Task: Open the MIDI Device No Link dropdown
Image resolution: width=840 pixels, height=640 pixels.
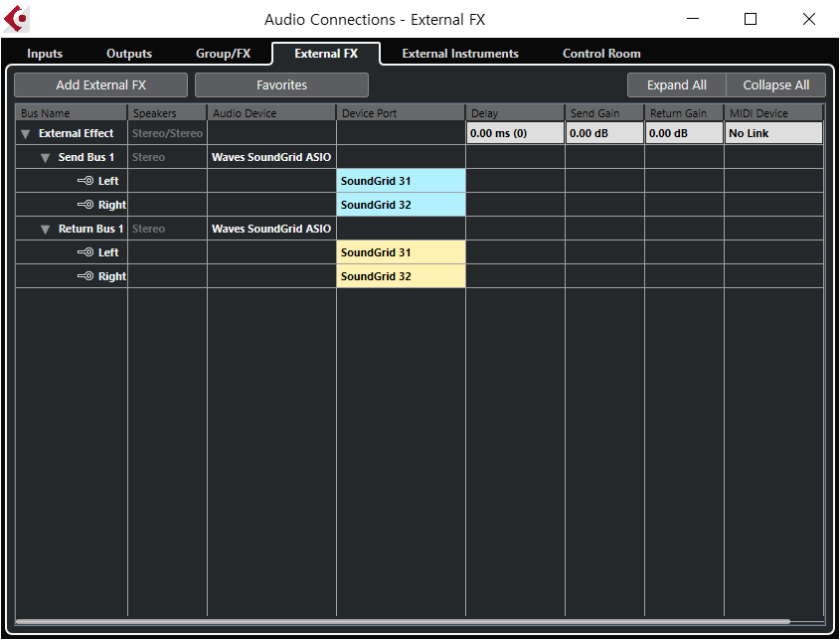Action: (x=773, y=133)
